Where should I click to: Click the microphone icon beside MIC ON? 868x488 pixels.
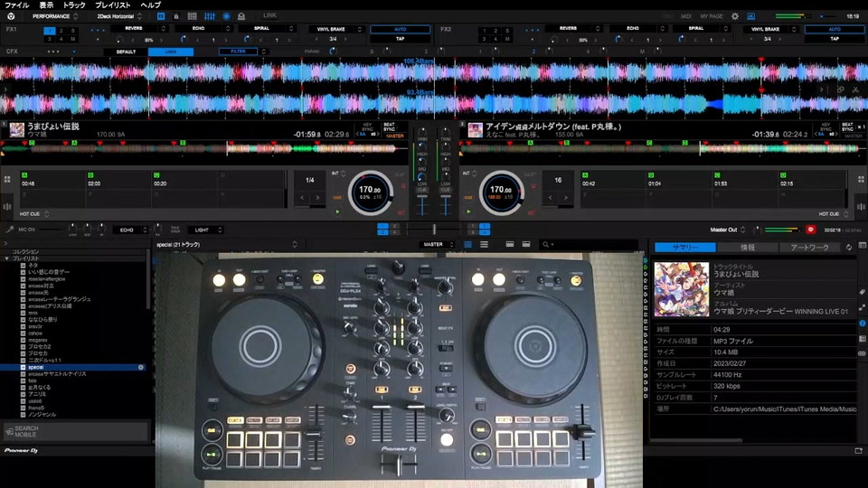9,229
